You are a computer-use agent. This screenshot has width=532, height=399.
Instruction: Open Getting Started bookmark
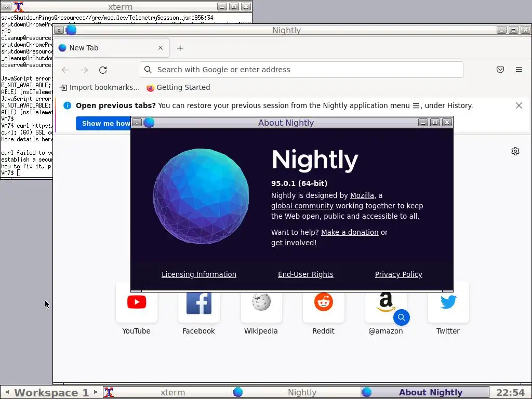[179, 87]
